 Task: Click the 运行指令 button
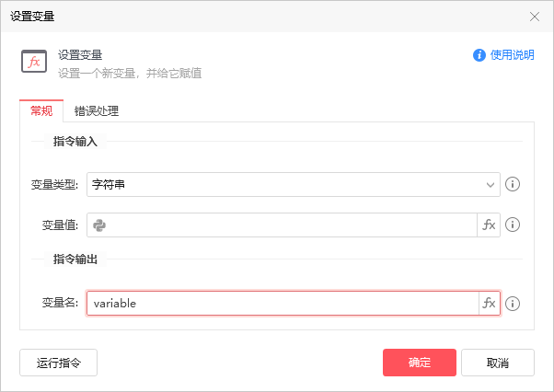pos(59,363)
